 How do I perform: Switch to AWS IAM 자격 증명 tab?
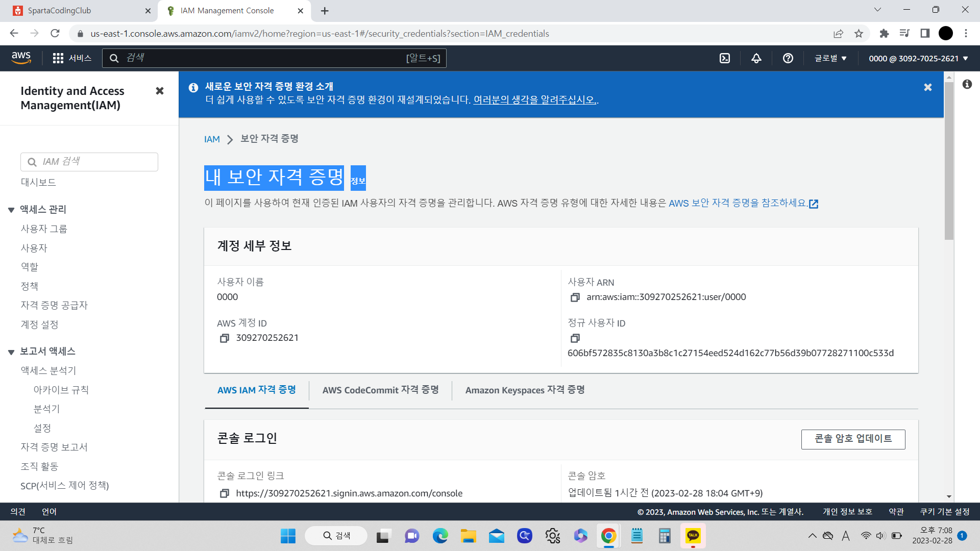pyautogui.click(x=257, y=390)
